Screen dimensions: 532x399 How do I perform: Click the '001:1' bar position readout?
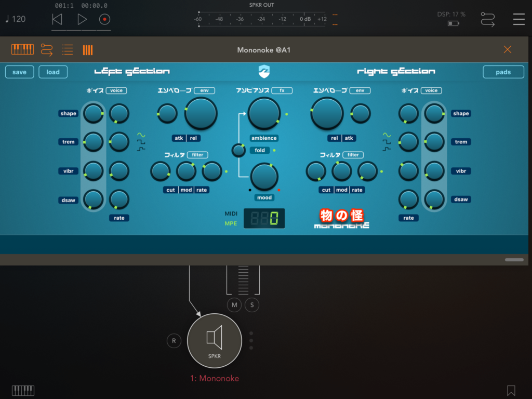point(64,5)
